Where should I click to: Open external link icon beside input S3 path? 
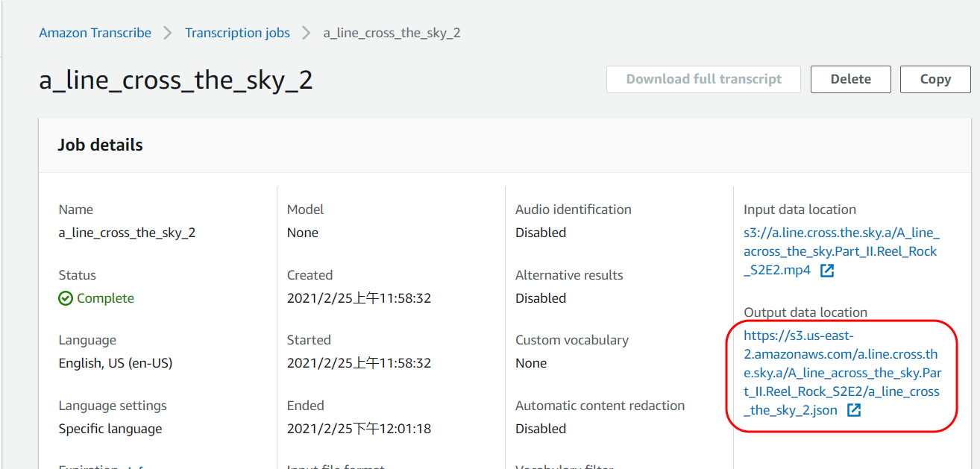[827, 271]
